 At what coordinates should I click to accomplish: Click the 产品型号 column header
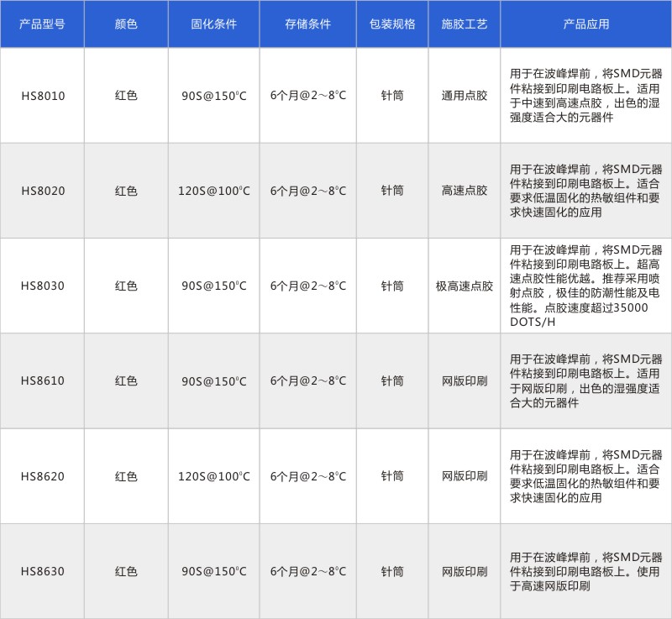42,24
